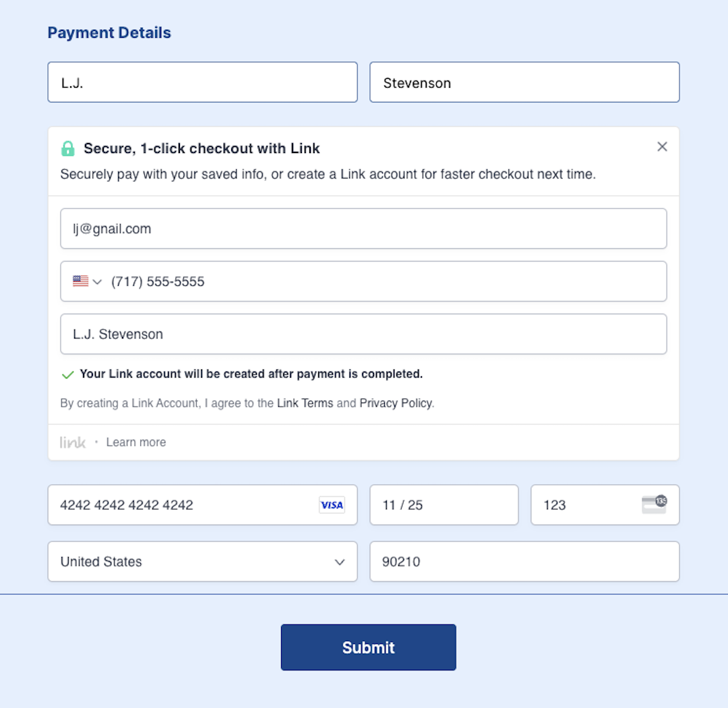Open the phone country code dropdown

coord(97,281)
